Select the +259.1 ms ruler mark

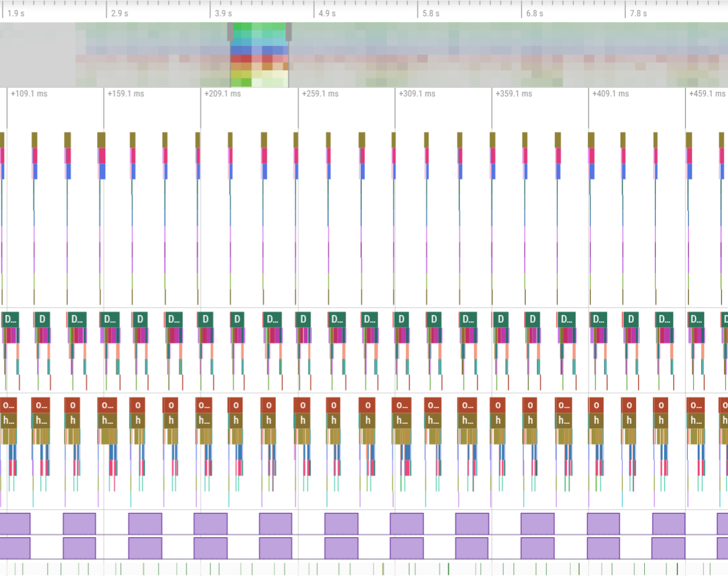point(320,93)
